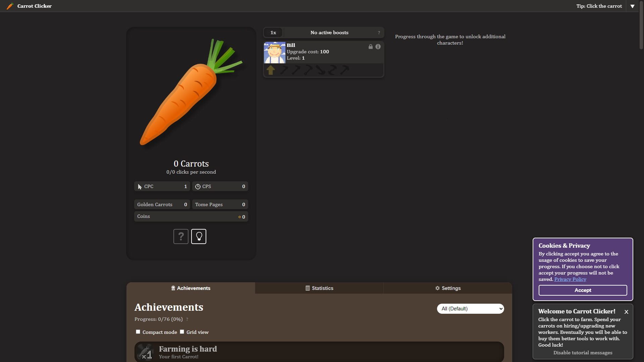
Task: Click Bill's character portrait
Action: click(x=274, y=53)
